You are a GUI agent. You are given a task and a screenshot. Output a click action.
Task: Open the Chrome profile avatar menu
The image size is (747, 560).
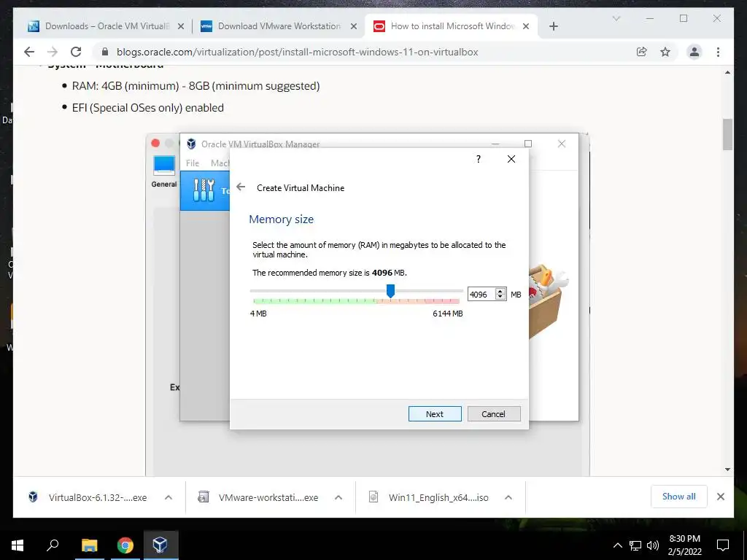694,52
